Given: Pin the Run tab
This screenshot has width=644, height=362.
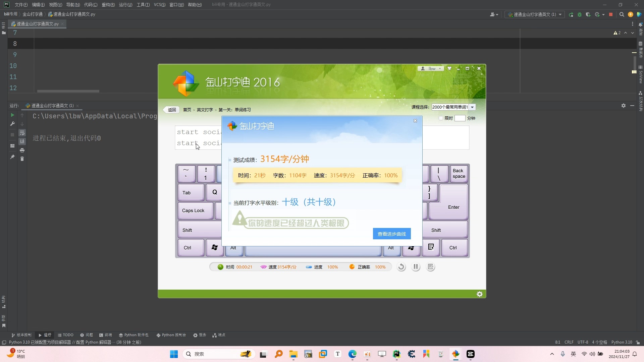Looking at the screenshot, I should point(12,157).
